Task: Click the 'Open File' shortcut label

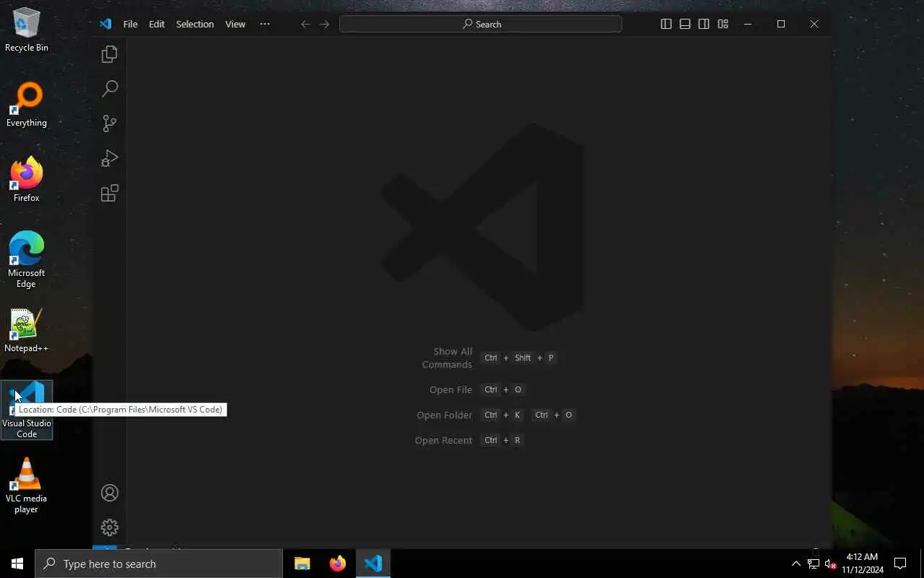Action: point(450,389)
